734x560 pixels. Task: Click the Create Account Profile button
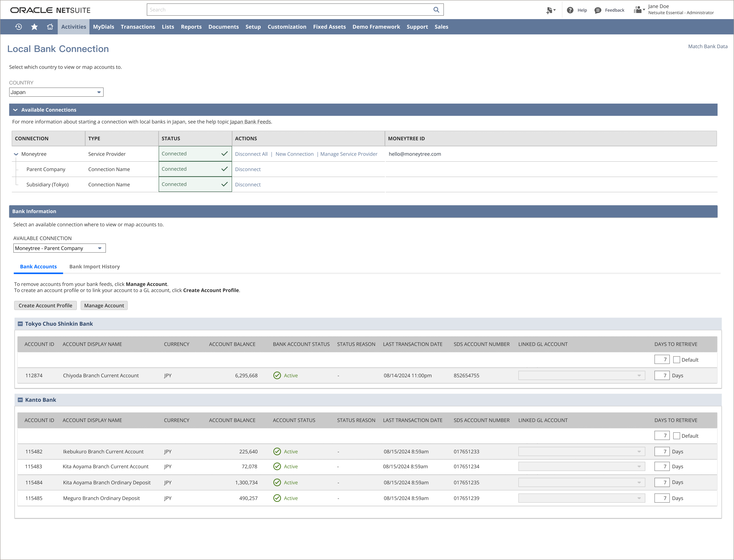click(45, 305)
